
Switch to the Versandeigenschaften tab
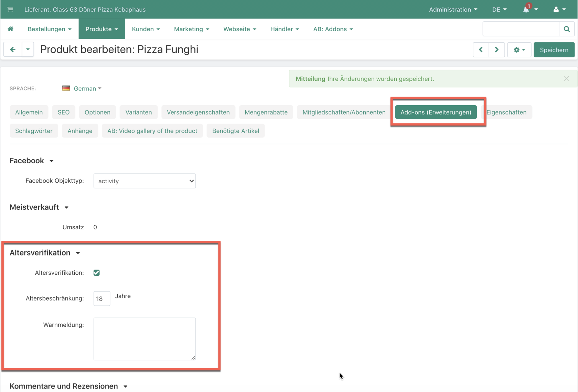(x=198, y=112)
